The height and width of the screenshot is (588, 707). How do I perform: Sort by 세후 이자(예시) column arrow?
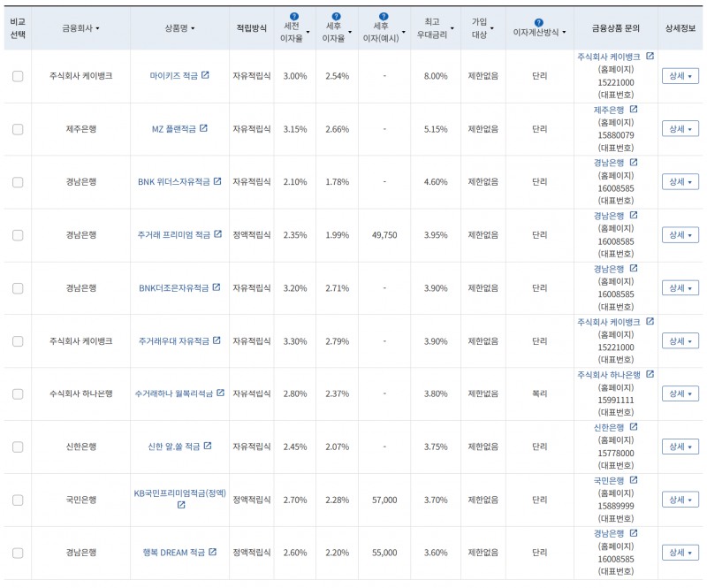click(x=404, y=32)
